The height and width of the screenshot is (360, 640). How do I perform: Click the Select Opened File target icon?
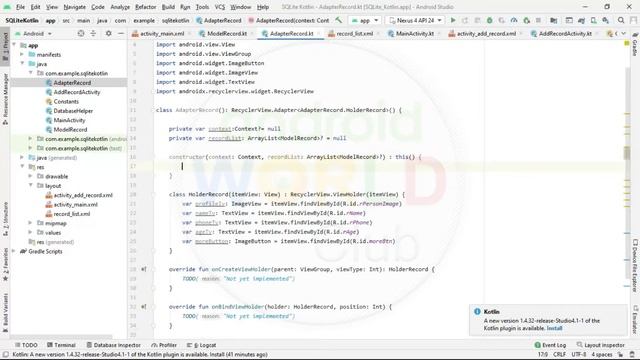click(81, 33)
